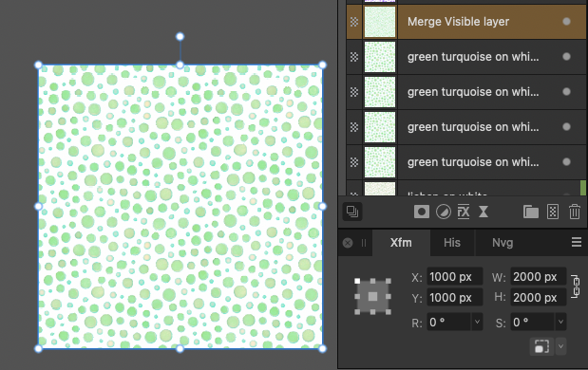Open the Layer Effects FX icon
588x370 pixels.
(x=464, y=212)
